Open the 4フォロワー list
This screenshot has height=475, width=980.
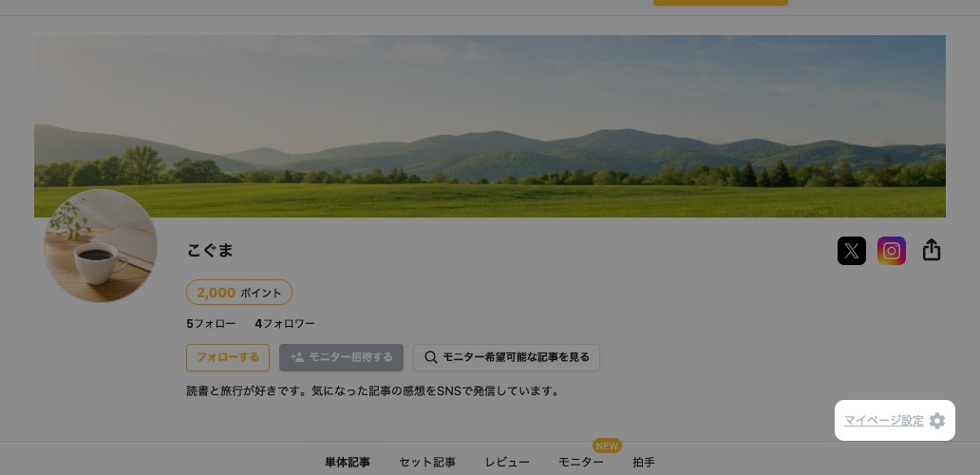pos(285,324)
